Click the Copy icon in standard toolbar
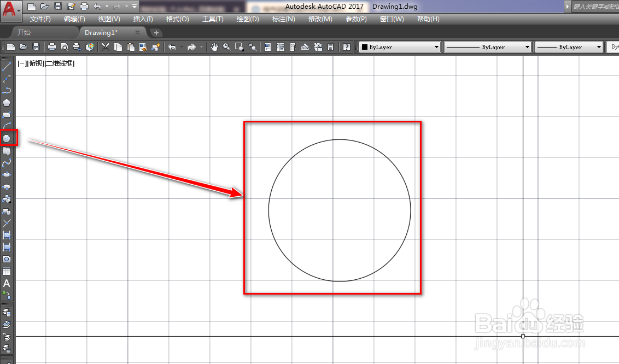The image size is (619, 364). point(118,47)
